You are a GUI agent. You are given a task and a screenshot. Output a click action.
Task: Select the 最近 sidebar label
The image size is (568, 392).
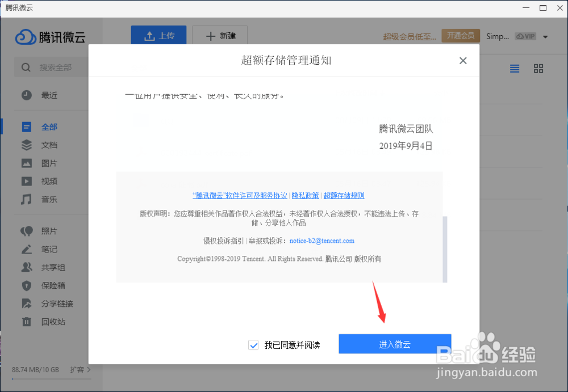pos(49,95)
